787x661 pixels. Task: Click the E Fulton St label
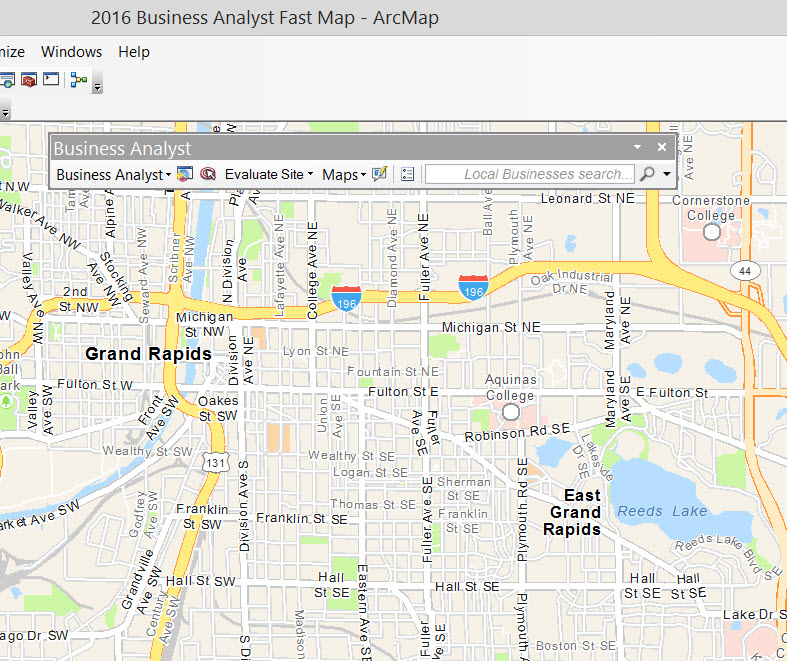coord(672,392)
